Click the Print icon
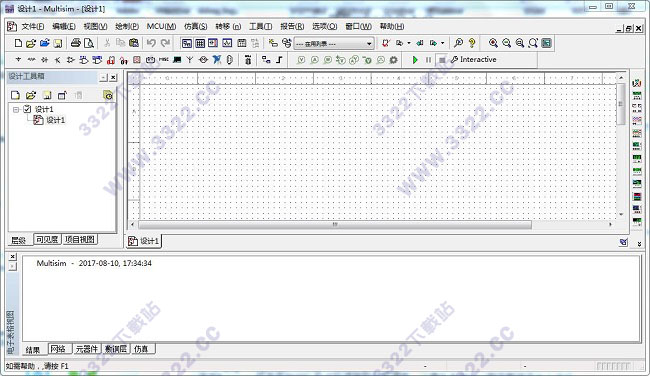The image size is (650, 376). point(75,43)
